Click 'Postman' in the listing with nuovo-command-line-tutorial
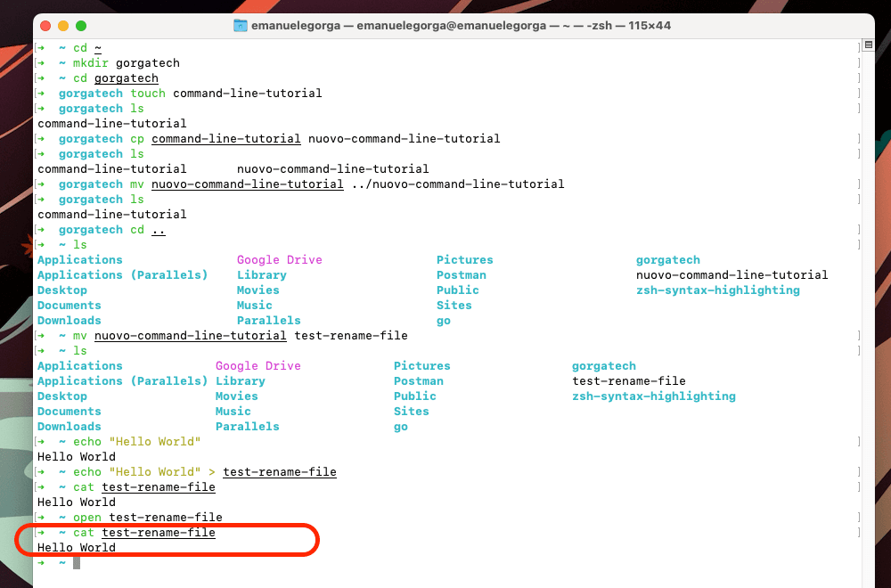This screenshot has height=588, width=891. (462, 275)
